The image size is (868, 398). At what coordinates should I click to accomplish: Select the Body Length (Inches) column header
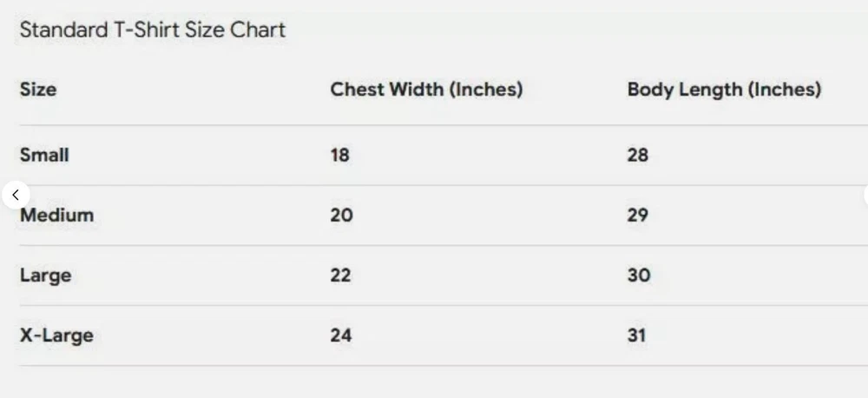pyautogui.click(x=724, y=90)
